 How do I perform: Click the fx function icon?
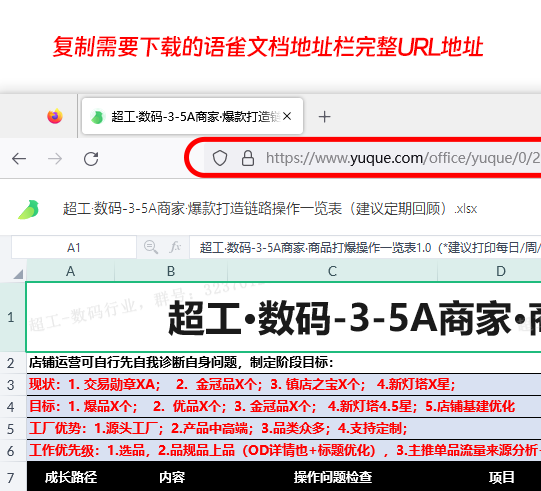(x=175, y=247)
